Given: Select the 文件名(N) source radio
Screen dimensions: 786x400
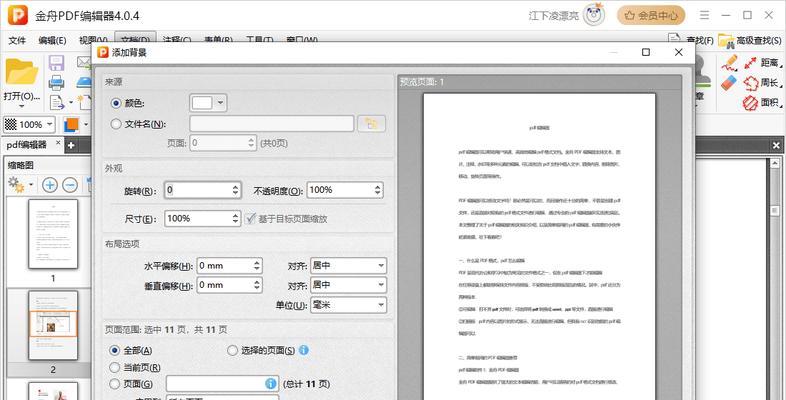Looking at the screenshot, I should point(116,124).
